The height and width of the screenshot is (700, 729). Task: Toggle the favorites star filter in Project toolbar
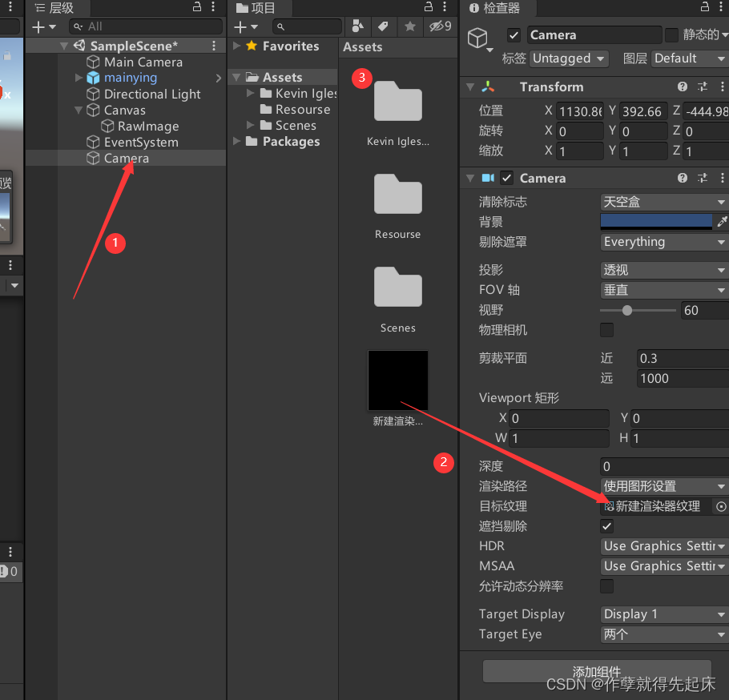pos(410,26)
